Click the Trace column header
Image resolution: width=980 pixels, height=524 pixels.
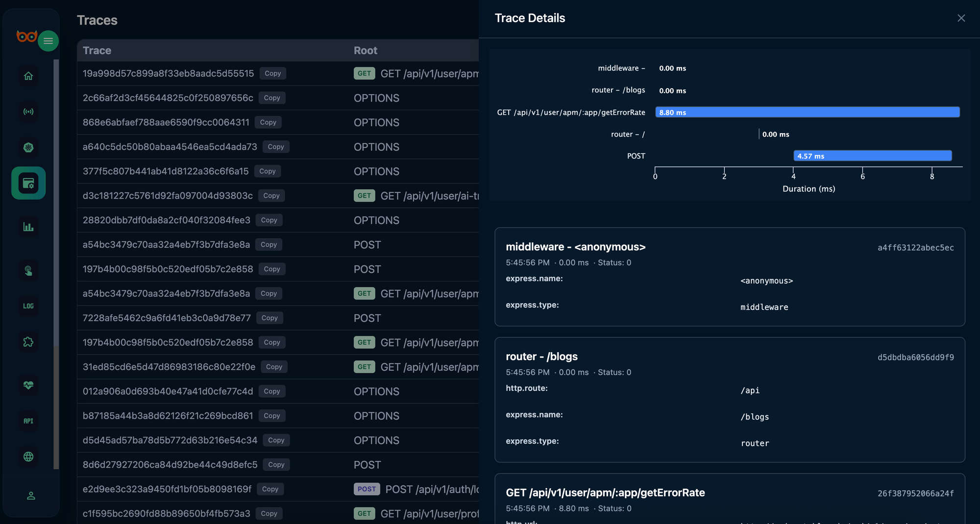97,50
